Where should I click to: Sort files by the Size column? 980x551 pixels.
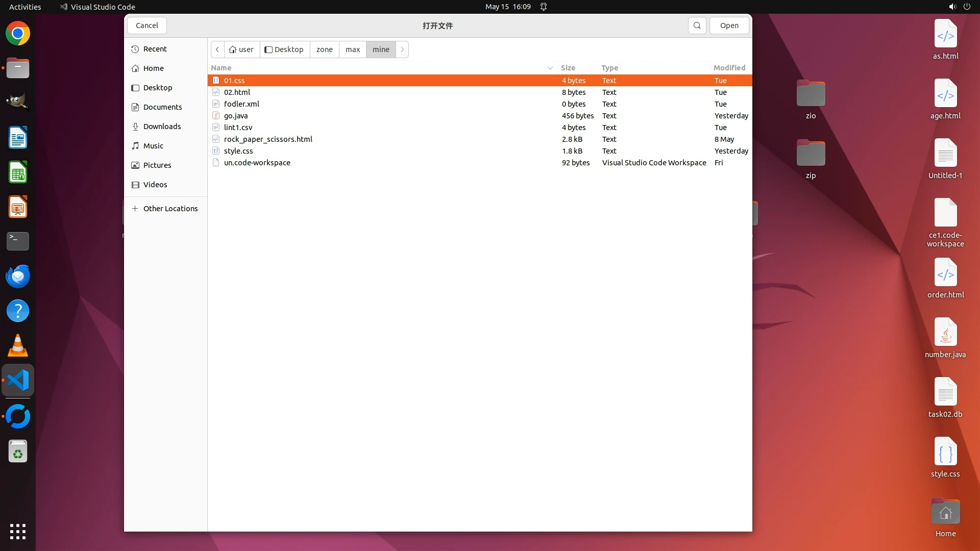[568, 68]
